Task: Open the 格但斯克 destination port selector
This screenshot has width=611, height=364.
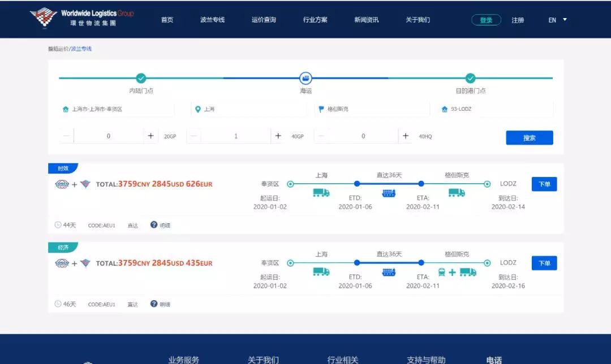Action: (x=371, y=109)
